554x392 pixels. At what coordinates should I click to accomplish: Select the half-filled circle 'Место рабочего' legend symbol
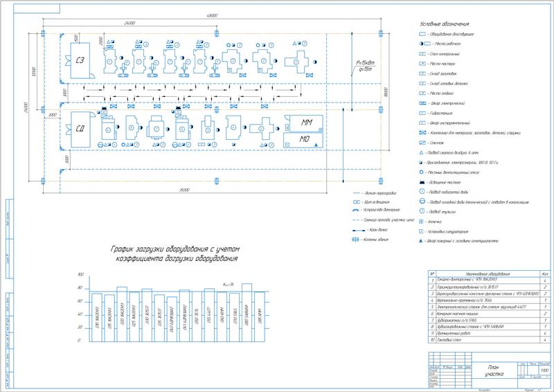[421, 44]
